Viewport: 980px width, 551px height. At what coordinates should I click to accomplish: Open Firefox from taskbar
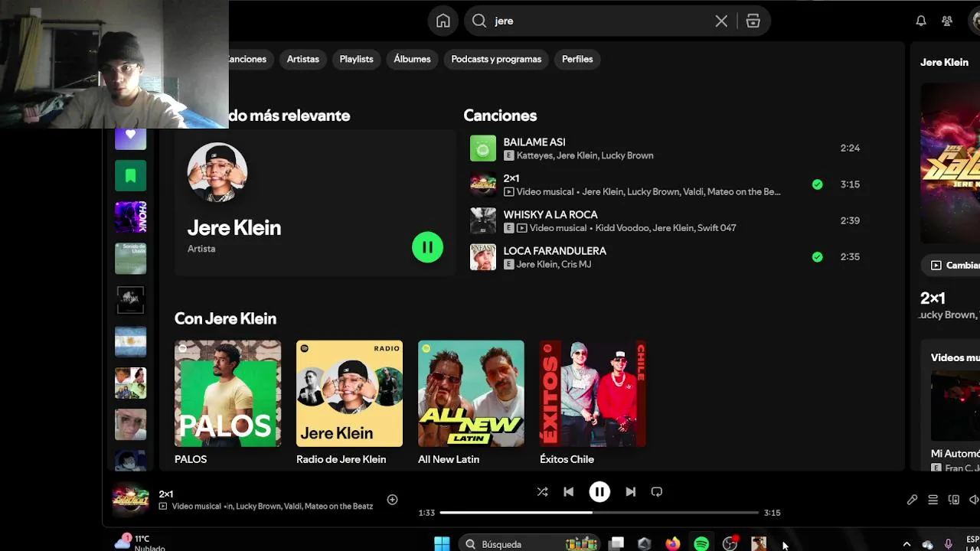pos(672,543)
